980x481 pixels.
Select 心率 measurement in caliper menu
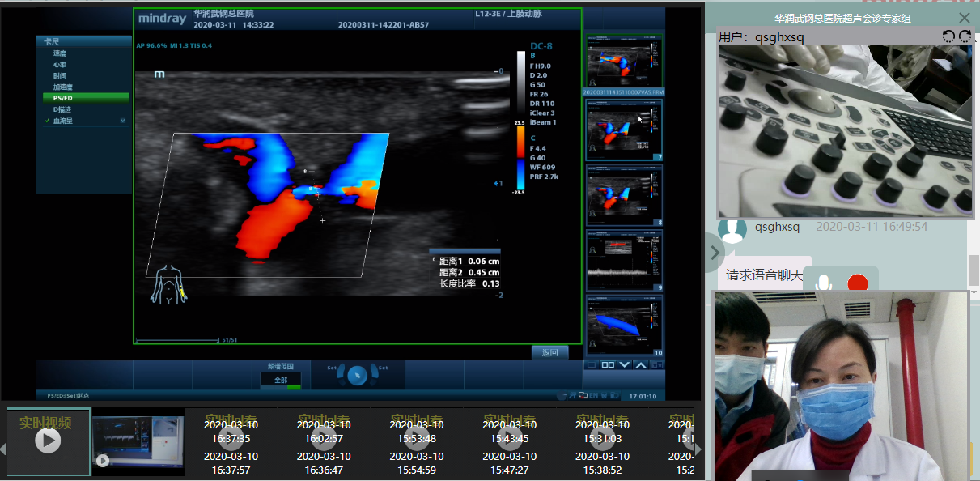point(61,64)
